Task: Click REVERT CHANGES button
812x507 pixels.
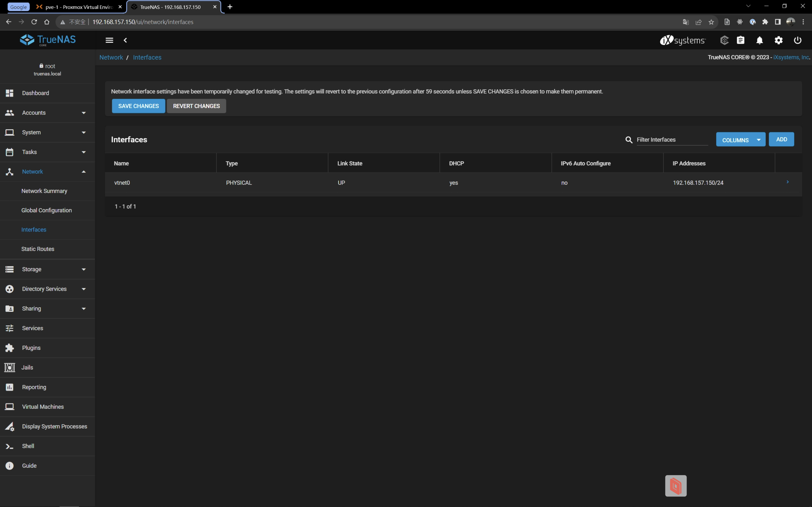Action: [x=196, y=106]
